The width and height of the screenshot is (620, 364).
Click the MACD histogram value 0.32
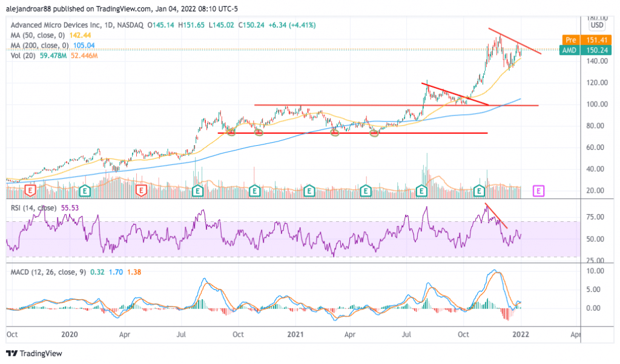click(97, 272)
